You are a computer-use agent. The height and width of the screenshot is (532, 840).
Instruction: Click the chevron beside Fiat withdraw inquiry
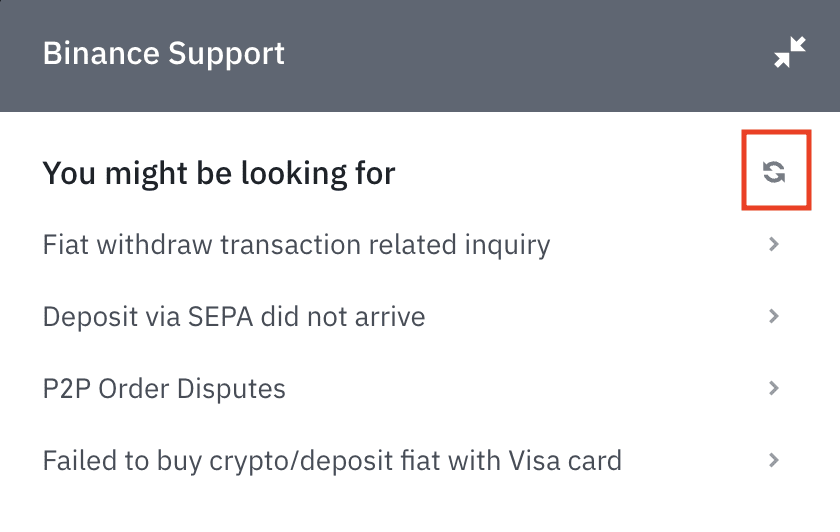774,244
